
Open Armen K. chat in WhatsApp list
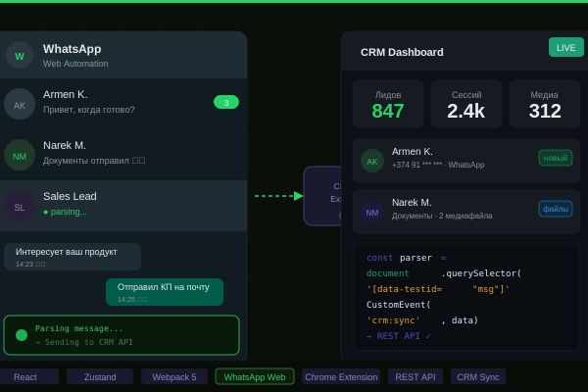(x=123, y=104)
